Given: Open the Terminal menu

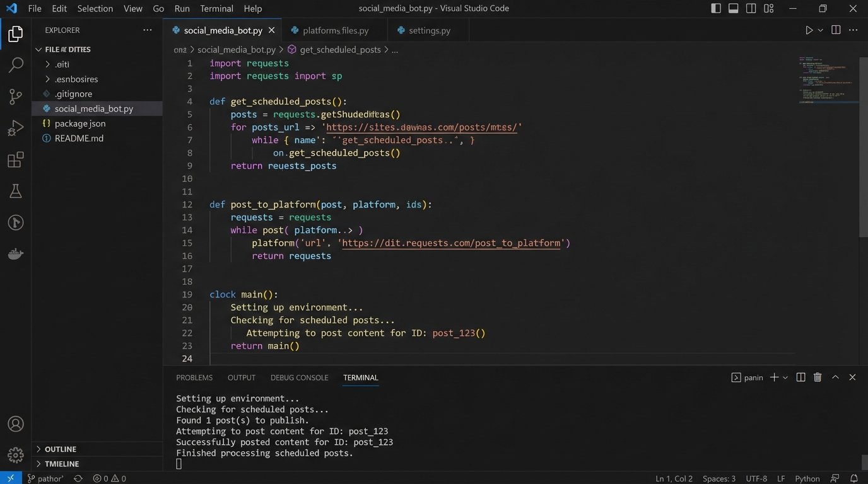Looking at the screenshot, I should (x=216, y=9).
